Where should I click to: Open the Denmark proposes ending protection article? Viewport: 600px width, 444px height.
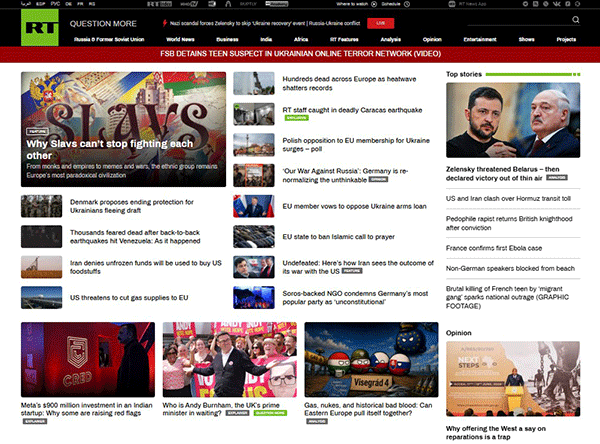132,206
